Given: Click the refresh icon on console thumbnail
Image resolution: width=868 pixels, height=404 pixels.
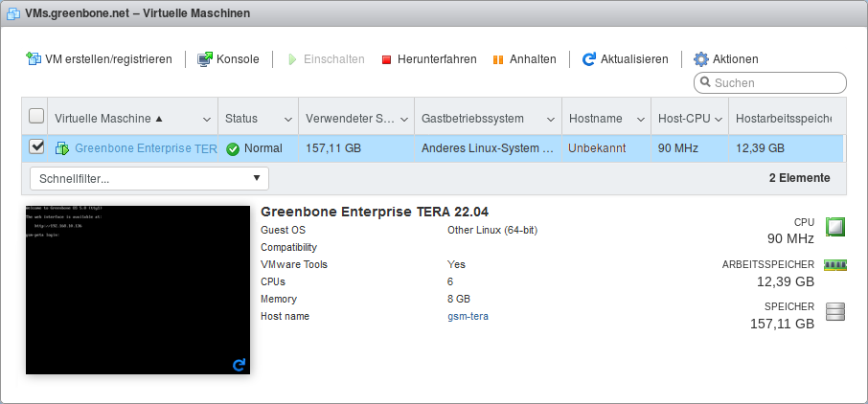Looking at the screenshot, I should [x=240, y=364].
